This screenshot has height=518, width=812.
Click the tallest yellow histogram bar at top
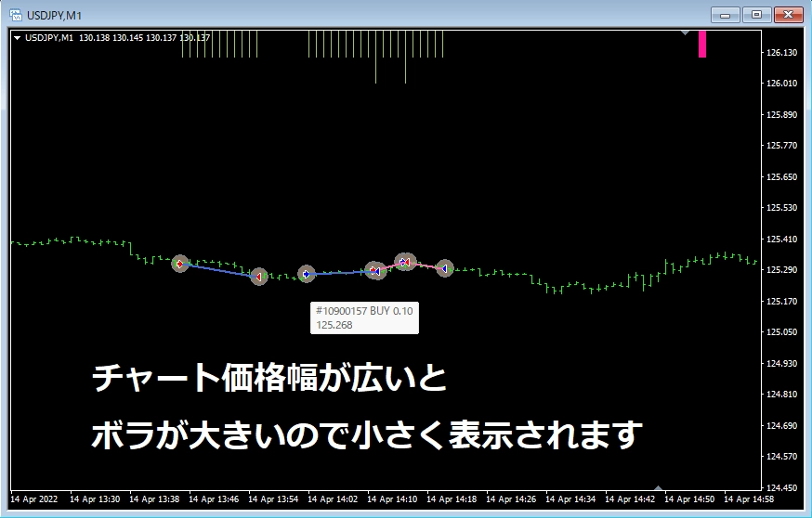click(x=375, y=58)
